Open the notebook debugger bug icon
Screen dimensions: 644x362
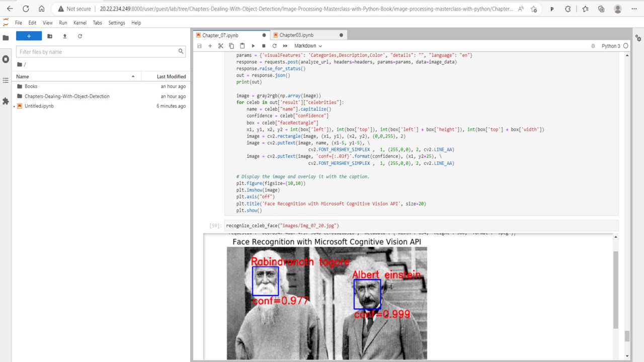pyautogui.click(x=594, y=46)
